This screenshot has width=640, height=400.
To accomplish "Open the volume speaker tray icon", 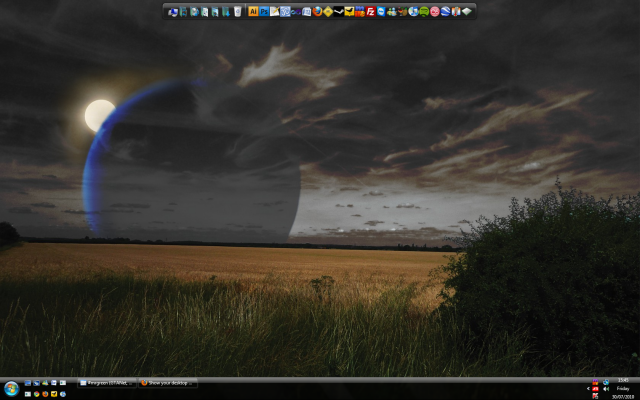I will tap(606, 389).
